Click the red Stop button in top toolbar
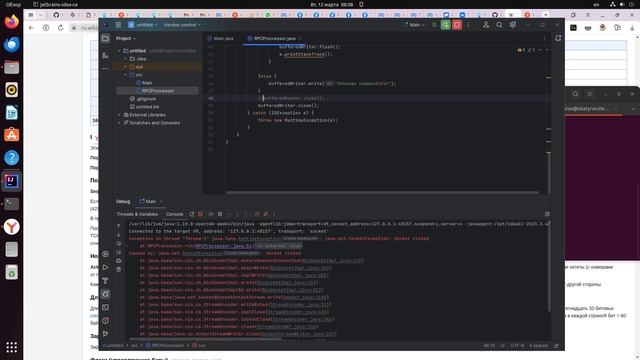This screenshot has height=360, width=640. (x=457, y=25)
